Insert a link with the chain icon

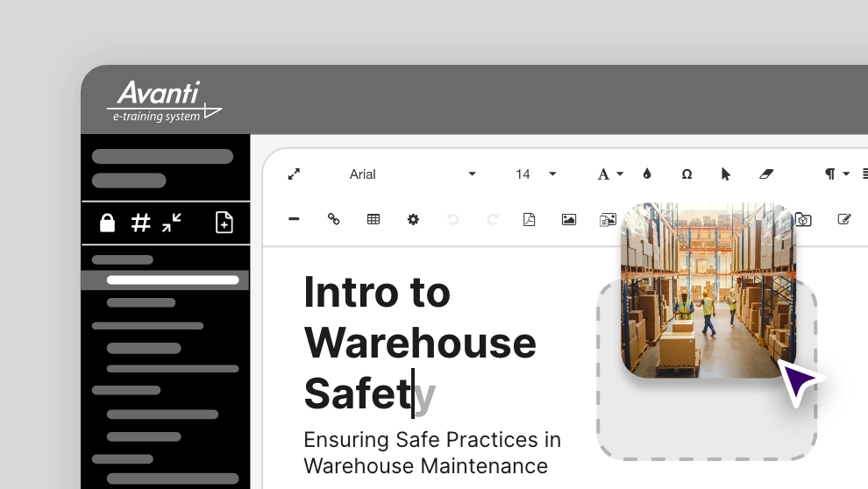(333, 219)
